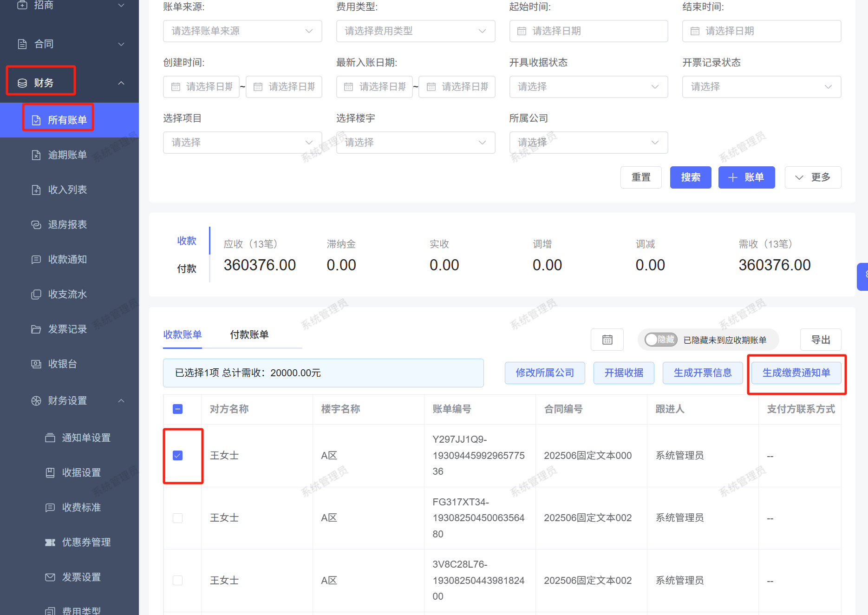Select the 付款 summary tab
Viewport: 868px width, 615px height.
pos(187,268)
